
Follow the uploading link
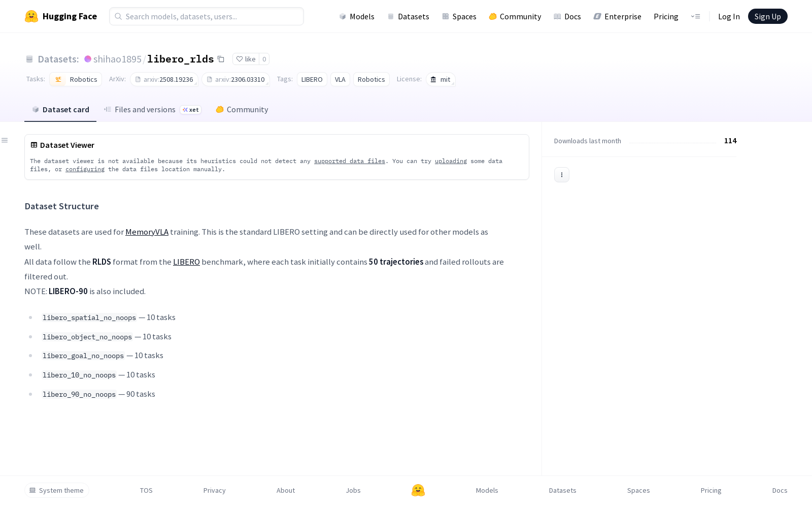(451, 161)
